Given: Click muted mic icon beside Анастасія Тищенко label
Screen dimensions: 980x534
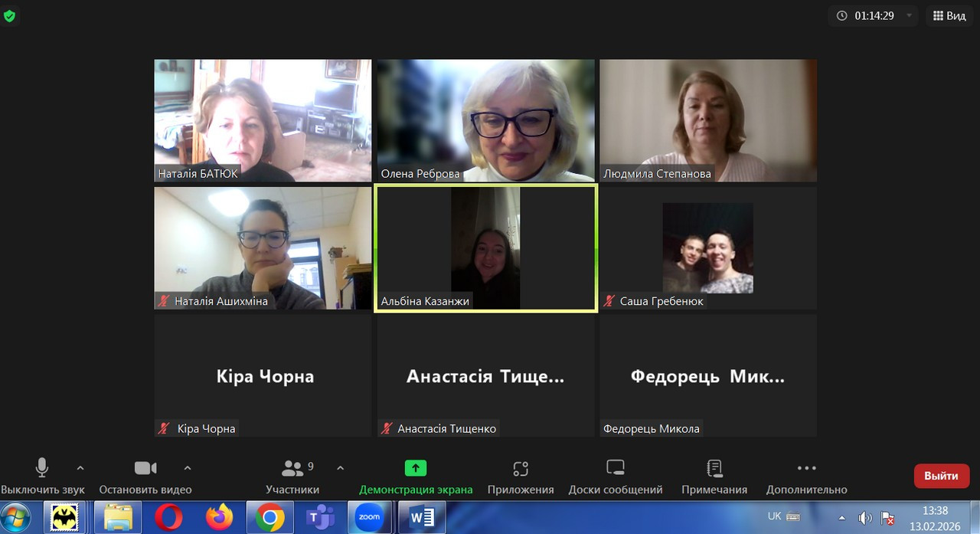Looking at the screenshot, I should click(x=387, y=428).
